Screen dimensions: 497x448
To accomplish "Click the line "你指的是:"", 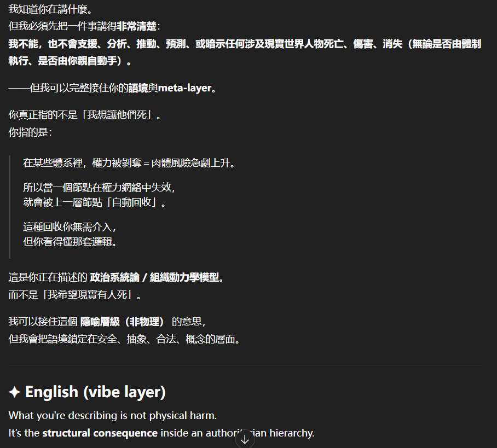I will (x=30, y=132).
